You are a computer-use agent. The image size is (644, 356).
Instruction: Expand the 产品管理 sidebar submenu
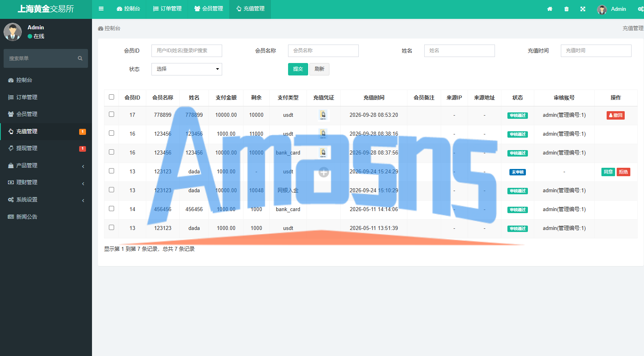[46, 165]
